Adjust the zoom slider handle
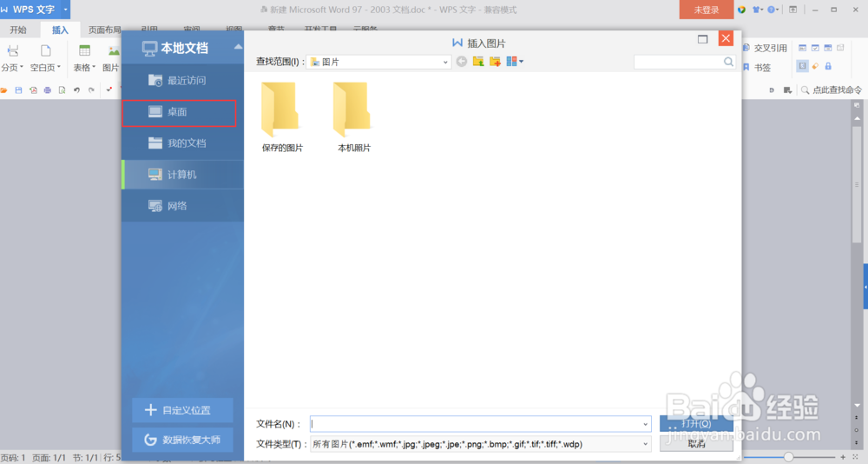 (788, 457)
